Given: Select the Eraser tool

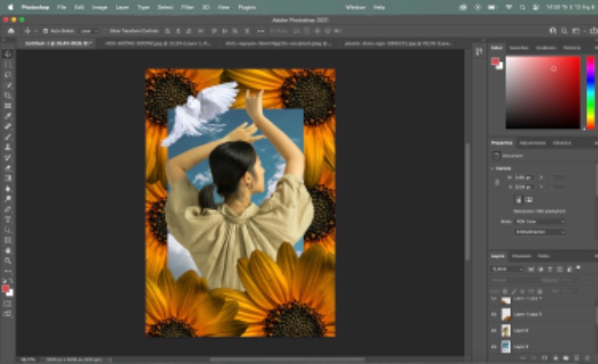Looking at the screenshot, I should click(x=8, y=167).
